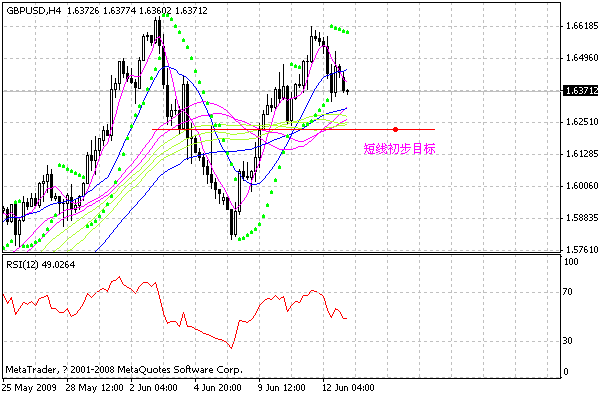Click the RSI level 30 axis label
The height and width of the screenshot is (395, 598).
point(567,341)
